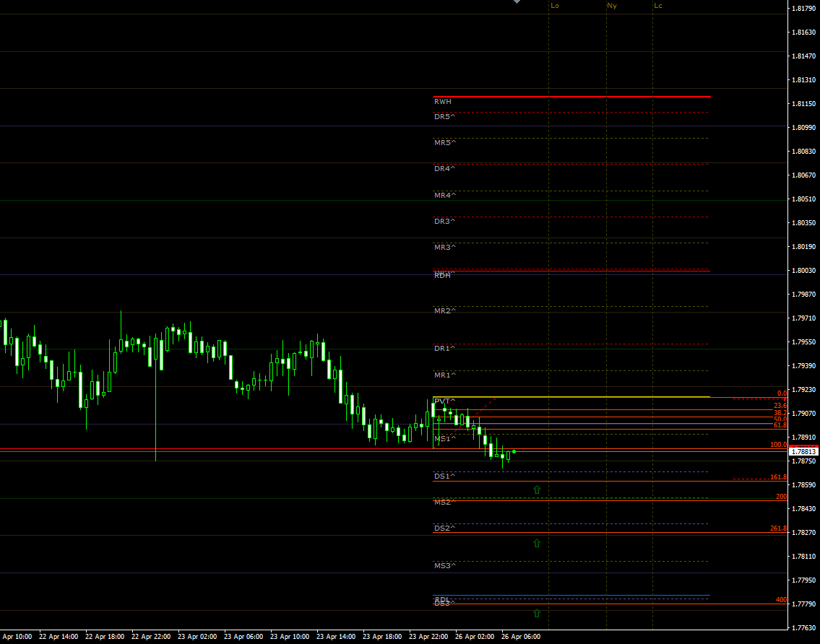Select the MS2^ support label

tap(445, 502)
